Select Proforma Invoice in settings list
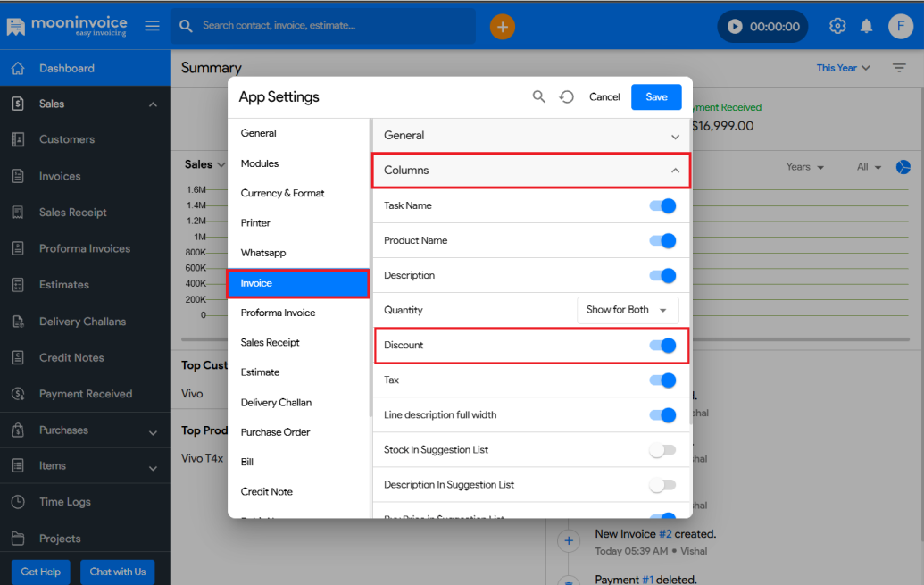Image resolution: width=924 pixels, height=585 pixels. click(x=279, y=313)
